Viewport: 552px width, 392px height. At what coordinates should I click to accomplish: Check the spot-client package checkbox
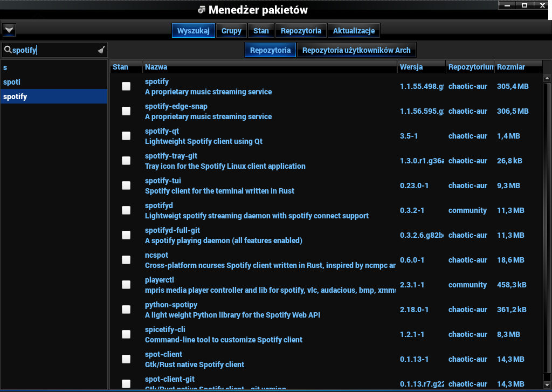pyautogui.click(x=126, y=359)
